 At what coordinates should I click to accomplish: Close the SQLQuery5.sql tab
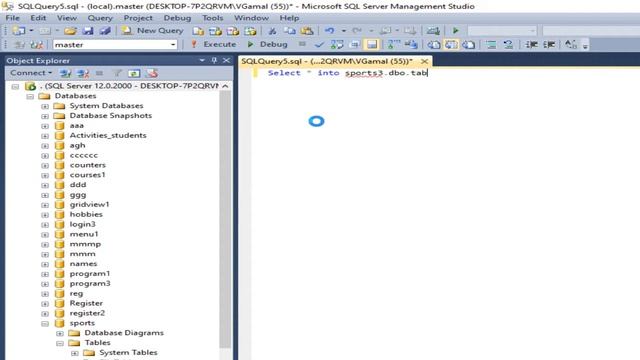[x=424, y=61]
